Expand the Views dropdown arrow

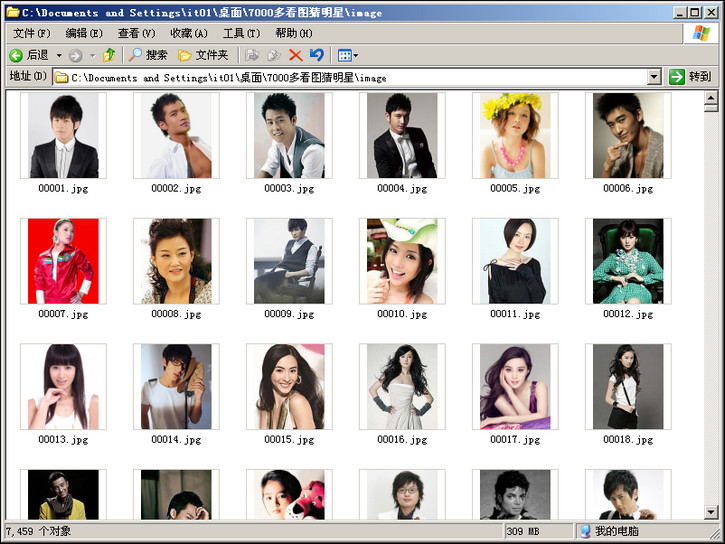click(x=356, y=56)
